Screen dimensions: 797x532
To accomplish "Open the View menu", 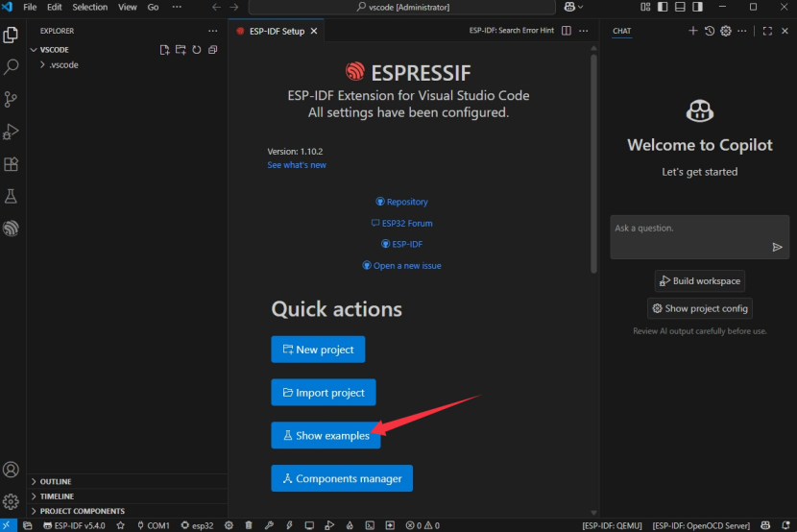I will tap(127, 7).
